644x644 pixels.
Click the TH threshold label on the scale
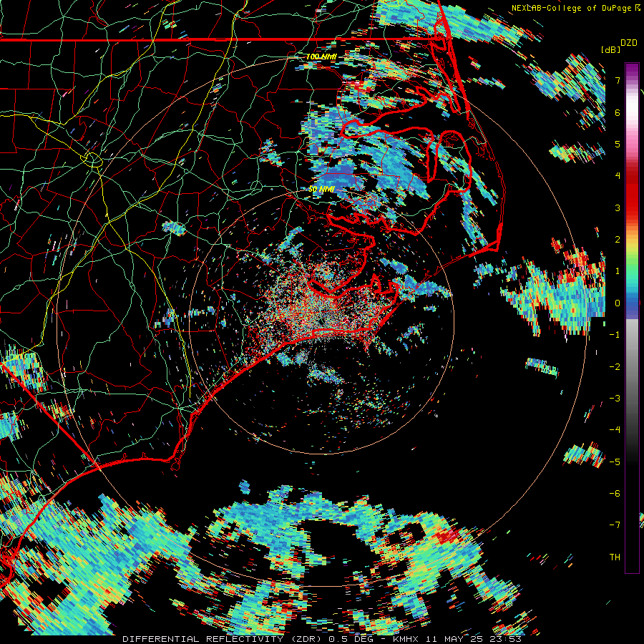pyautogui.click(x=615, y=557)
